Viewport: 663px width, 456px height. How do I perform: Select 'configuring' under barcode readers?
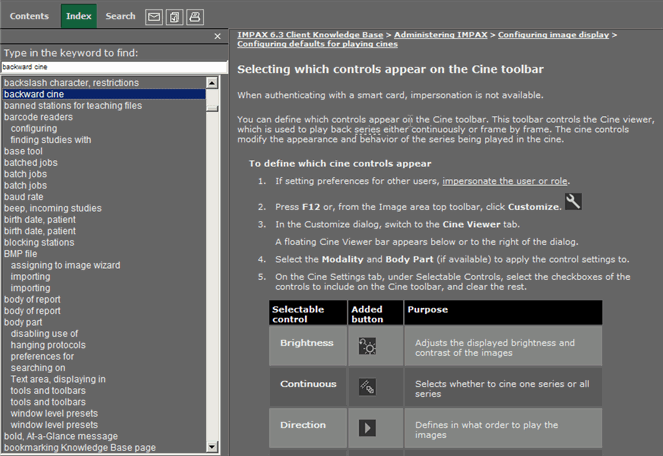pyautogui.click(x=34, y=128)
